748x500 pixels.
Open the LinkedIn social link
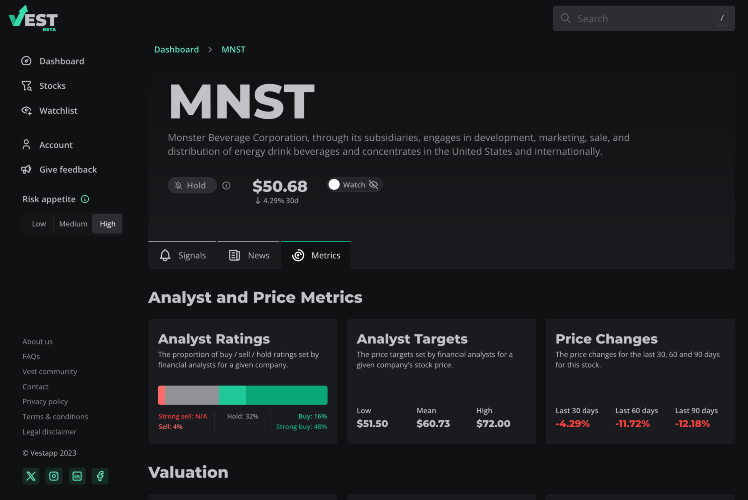click(x=77, y=476)
